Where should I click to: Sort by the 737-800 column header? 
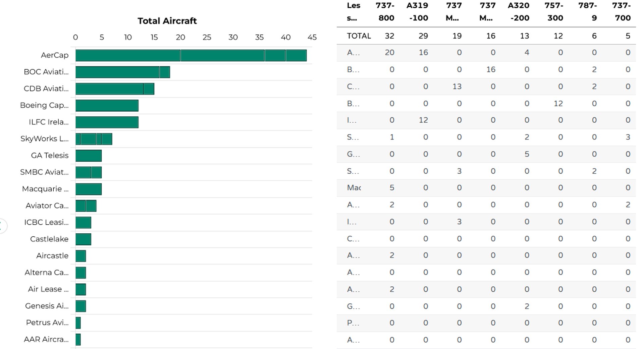(x=385, y=12)
